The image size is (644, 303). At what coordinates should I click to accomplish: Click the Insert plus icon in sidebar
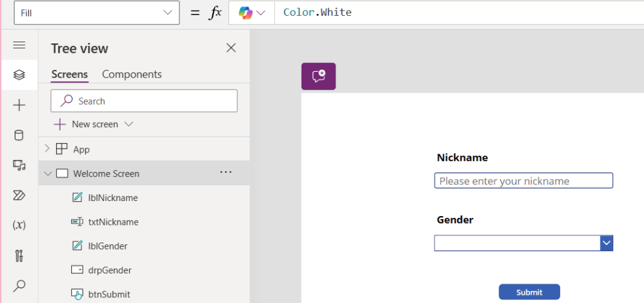(19, 105)
